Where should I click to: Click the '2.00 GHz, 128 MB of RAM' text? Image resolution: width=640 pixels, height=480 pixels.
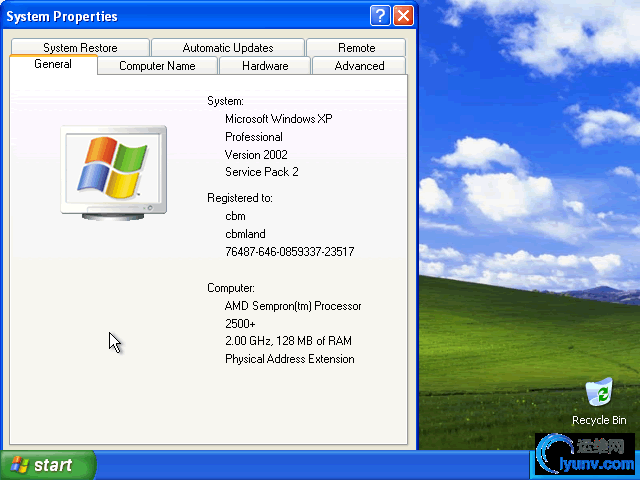pos(288,341)
